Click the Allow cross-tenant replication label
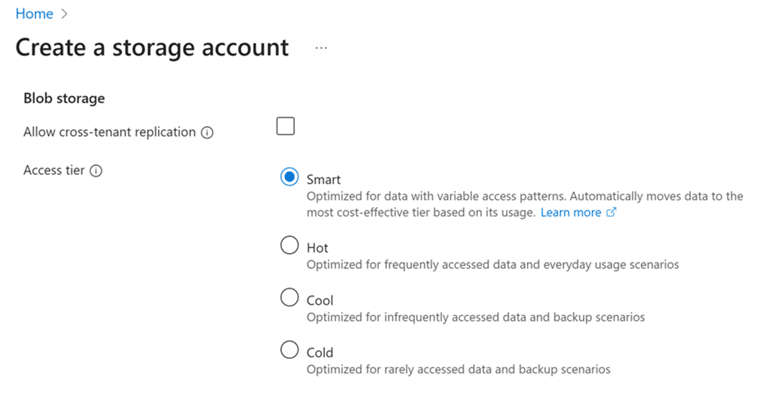 click(109, 132)
